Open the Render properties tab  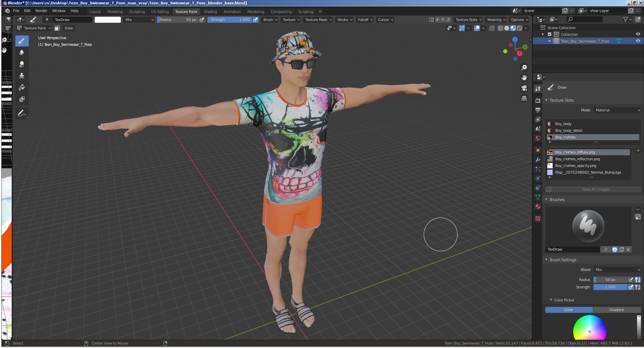click(538, 101)
